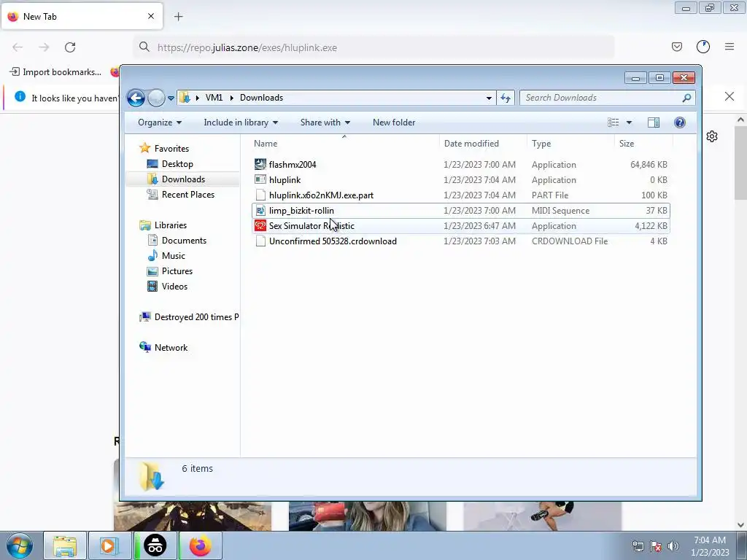
Task: Close the New Tab tab
Action: click(x=151, y=16)
